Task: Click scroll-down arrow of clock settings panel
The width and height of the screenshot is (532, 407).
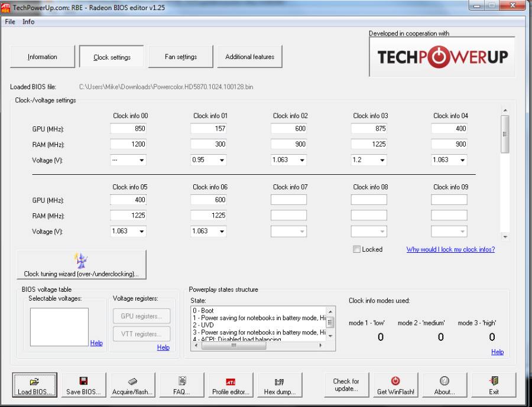Action: click(505, 237)
